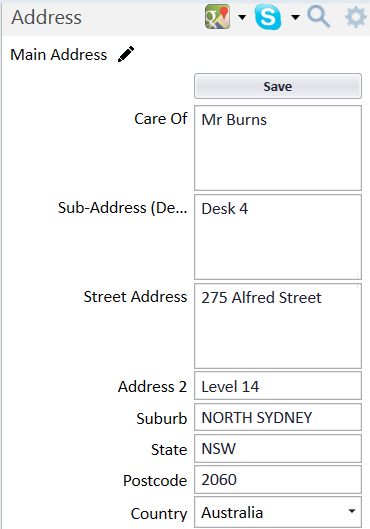The height and width of the screenshot is (529, 370).
Task: Select the Address panel title
Action: pyautogui.click(x=47, y=17)
